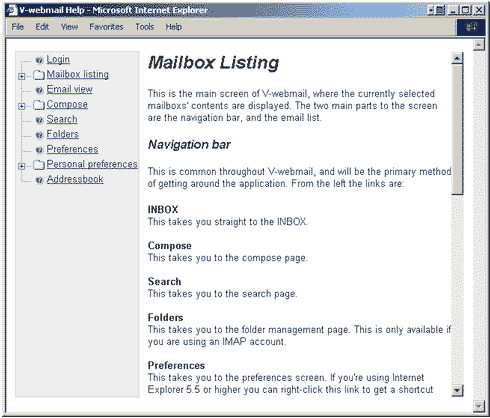Click the folder icon next to Compose
Image resolution: width=490 pixels, height=418 pixels.
[x=39, y=105]
